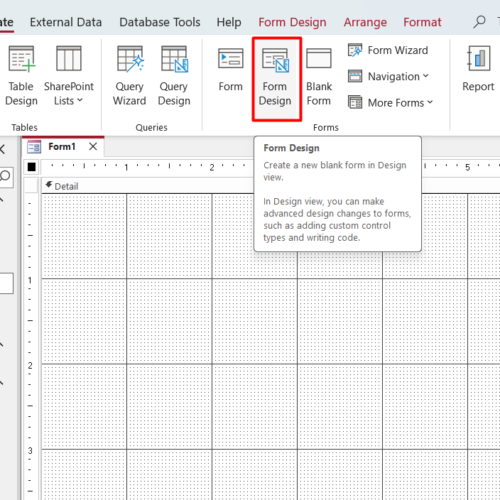This screenshot has height=500, width=500.
Task: Click the highlighted Form Design button
Action: coord(277,79)
